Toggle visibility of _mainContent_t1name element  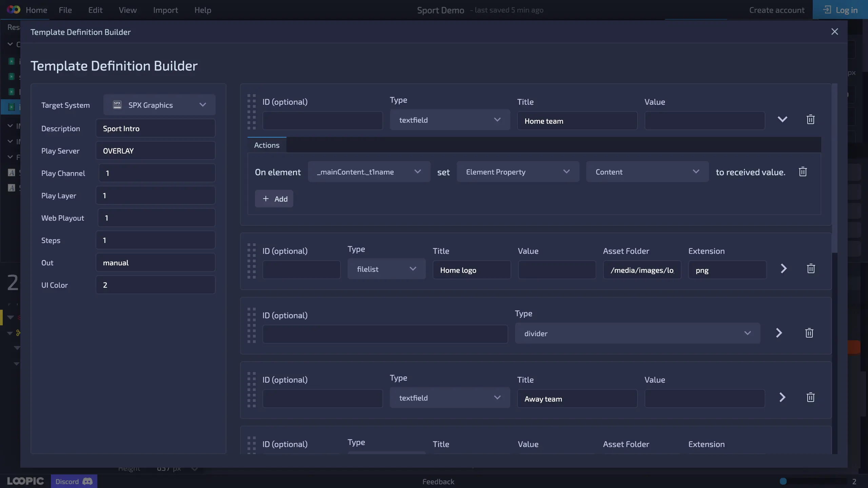(783, 119)
